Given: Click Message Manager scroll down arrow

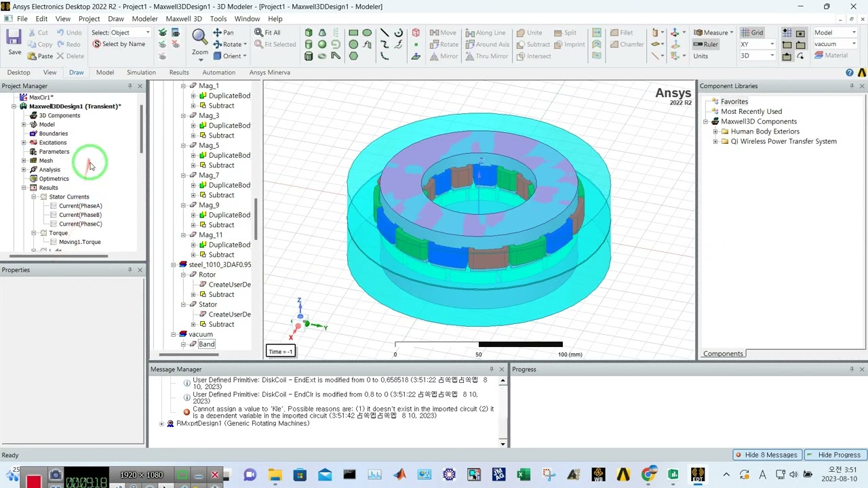Looking at the screenshot, I should (502, 443).
